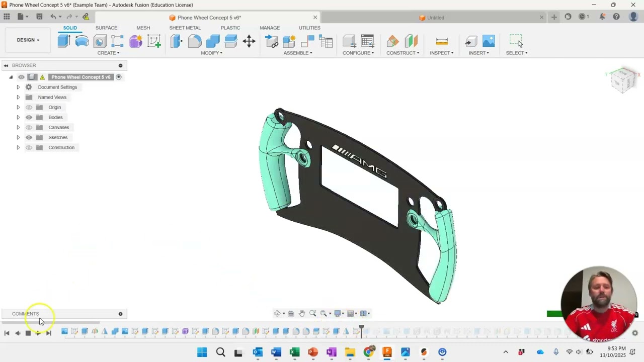
Task: Open the Design workspace dropdown
Action: tap(28, 40)
